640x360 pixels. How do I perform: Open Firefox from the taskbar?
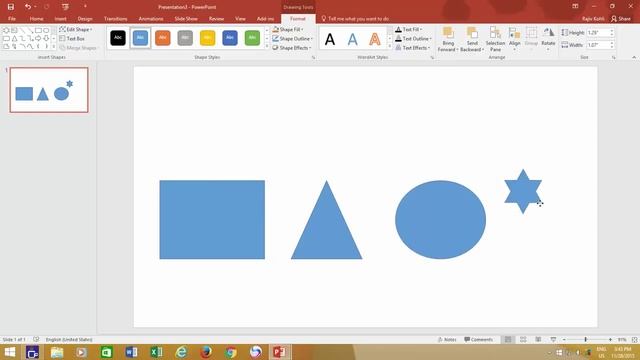pyautogui.click(x=206, y=352)
